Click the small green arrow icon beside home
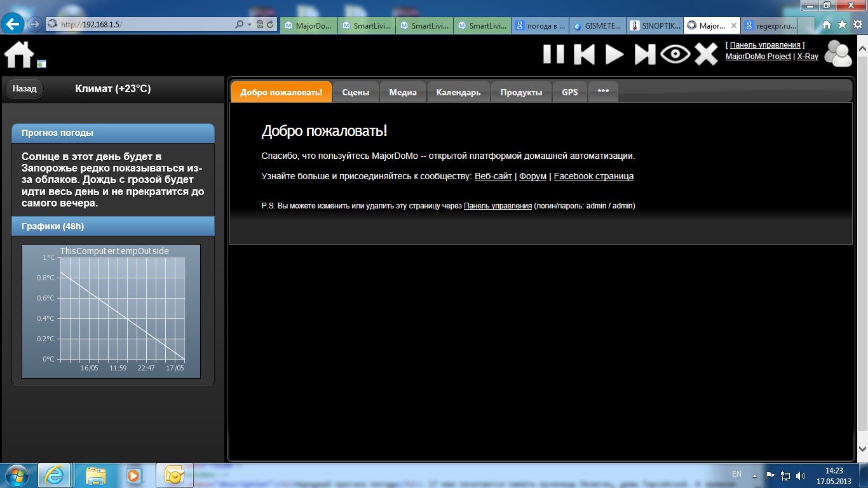The width and height of the screenshot is (868, 488). [41, 64]
